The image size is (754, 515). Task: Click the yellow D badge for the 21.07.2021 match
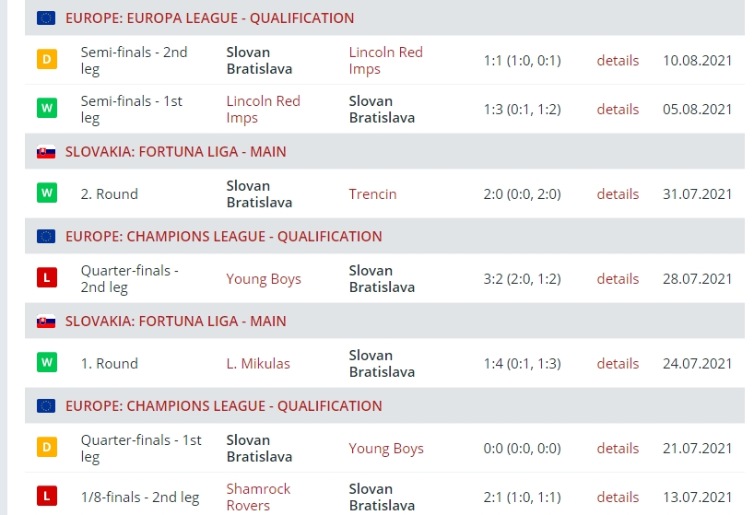[46, 448]
